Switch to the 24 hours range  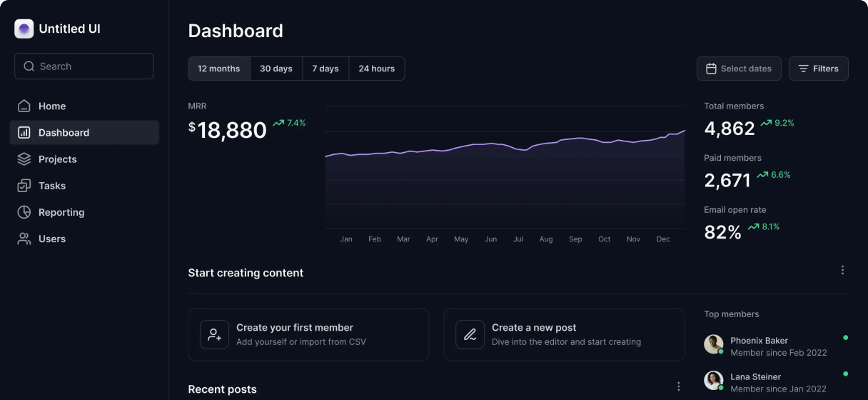point(376,69)
